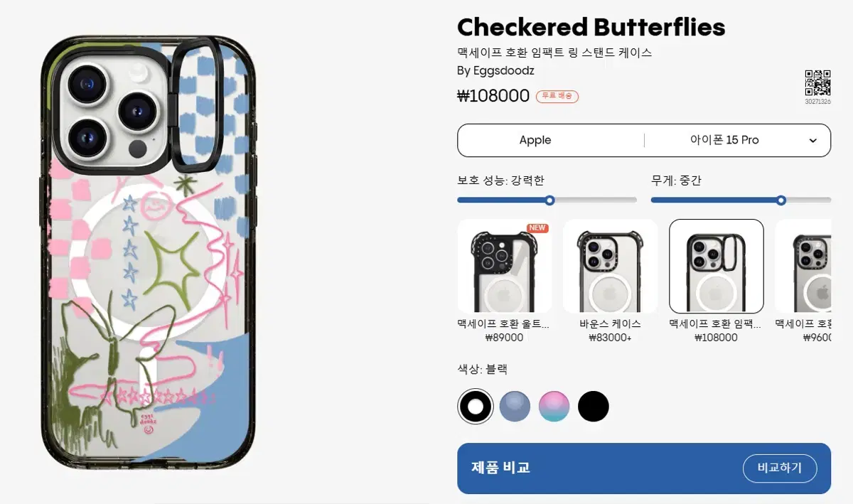Click the 무료 배송 badge

pos(557,96)
